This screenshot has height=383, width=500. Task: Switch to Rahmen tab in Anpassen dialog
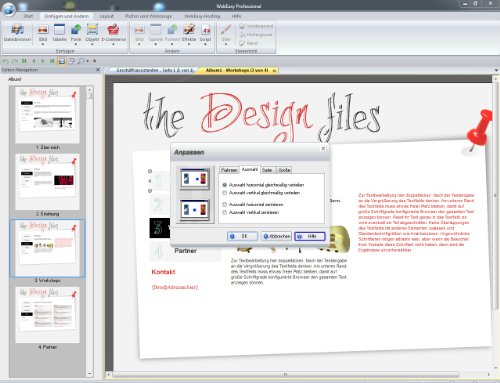pos(229,170)
